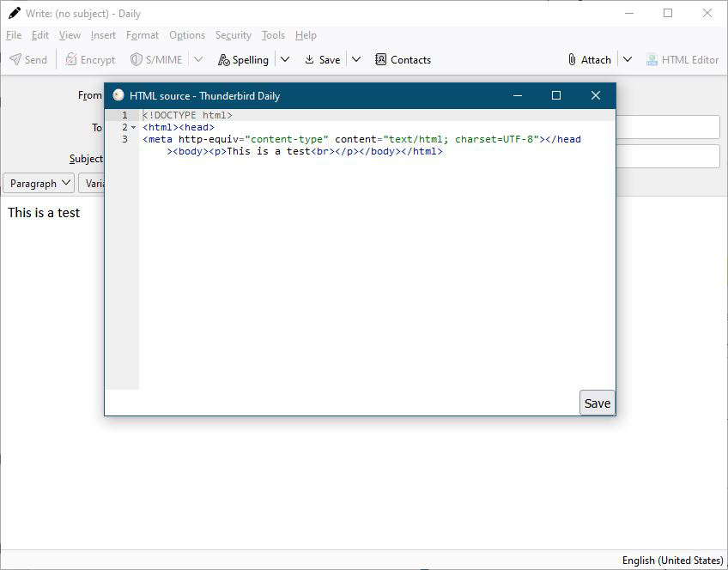Click the Subject input field
This screenshot has height=570, width=728.
pyautogui.click(x=668, y=156)
